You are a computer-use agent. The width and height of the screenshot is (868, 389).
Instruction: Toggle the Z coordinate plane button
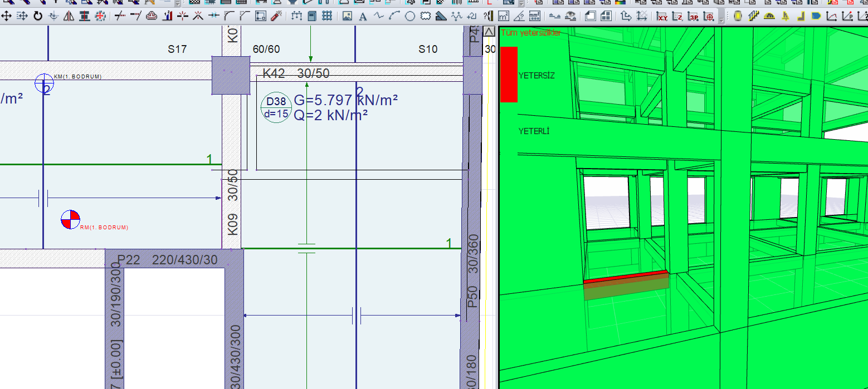coord(678,16)
